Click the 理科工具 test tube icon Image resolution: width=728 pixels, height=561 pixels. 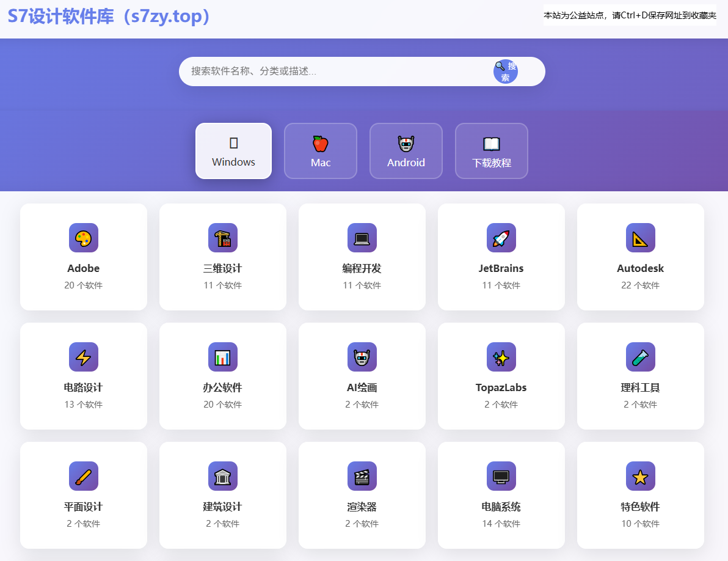point(641,357)
